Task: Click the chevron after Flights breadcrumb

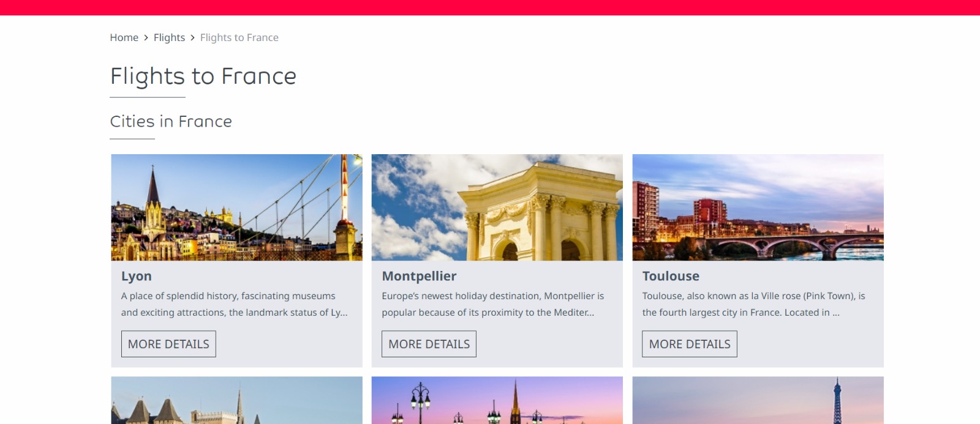Action: click(x=193, y=38)
